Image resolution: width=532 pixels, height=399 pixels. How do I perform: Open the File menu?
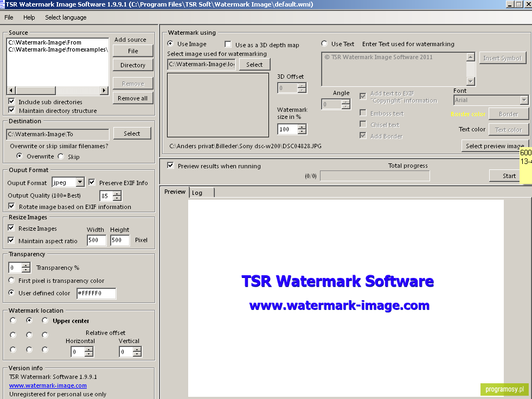coord(9,17)
